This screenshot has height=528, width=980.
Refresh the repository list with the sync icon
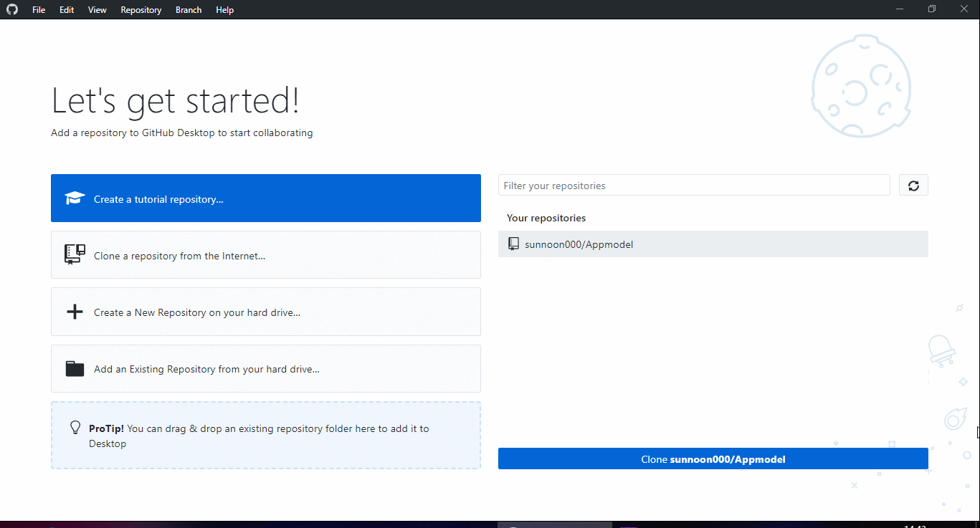point(913,186)
